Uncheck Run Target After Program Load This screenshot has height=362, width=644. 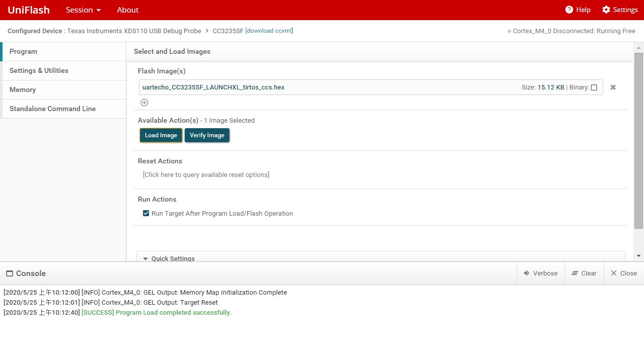pos(146,213)
